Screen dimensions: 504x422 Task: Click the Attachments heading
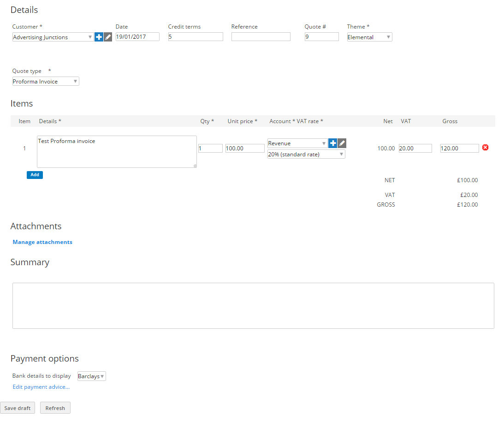[x=36, y=226]
